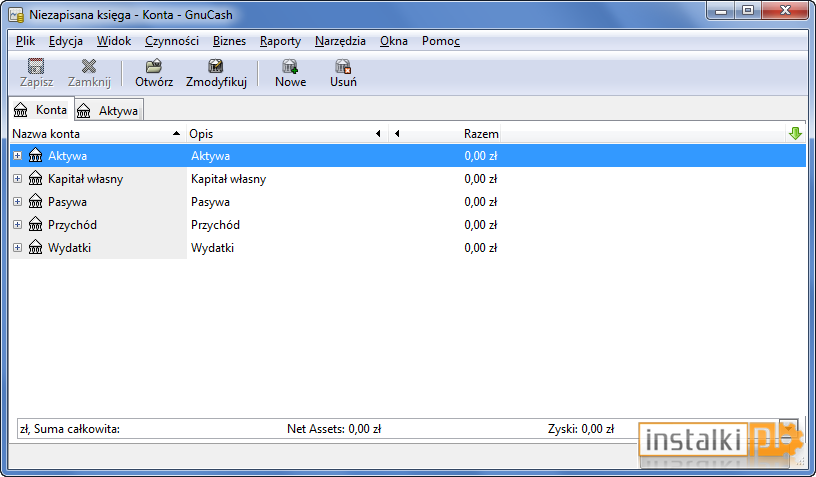Open the Czynności menu
The height and width of the screenshot is (477, 816).
point(172,41)
